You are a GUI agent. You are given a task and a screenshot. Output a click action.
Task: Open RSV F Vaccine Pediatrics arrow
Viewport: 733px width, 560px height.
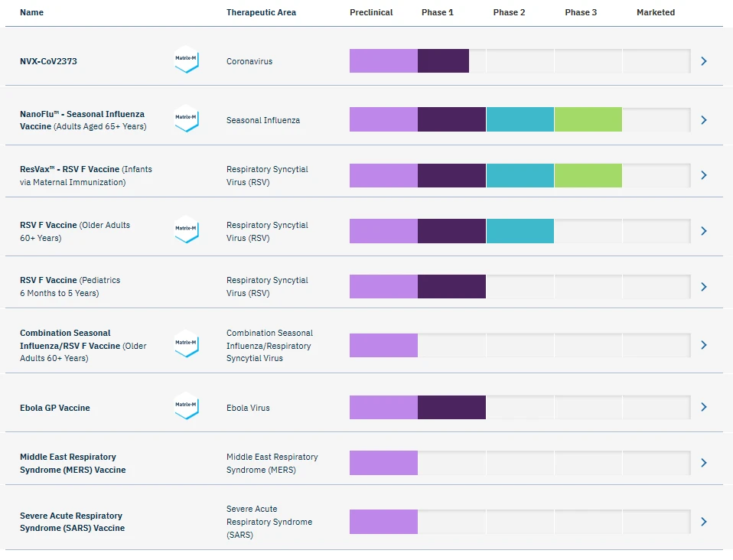pos(704,287)
